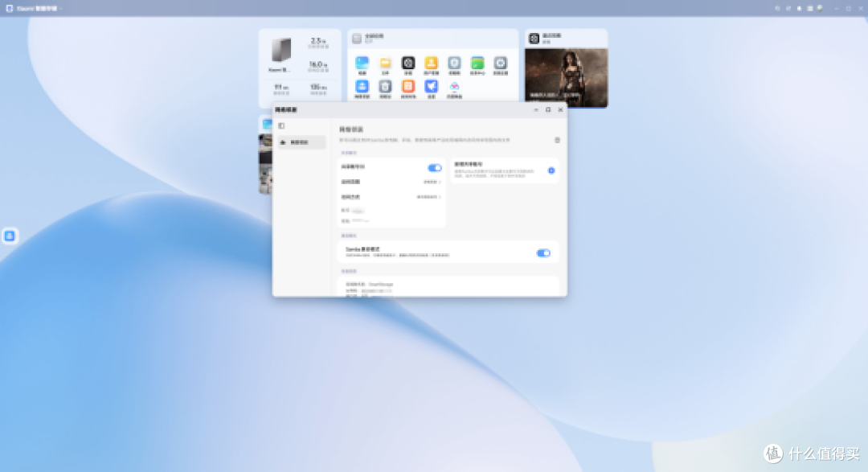Screen dimensions: 868x472
Task: Open the blue photo album app icon
Action: click(x=362, y=64)
